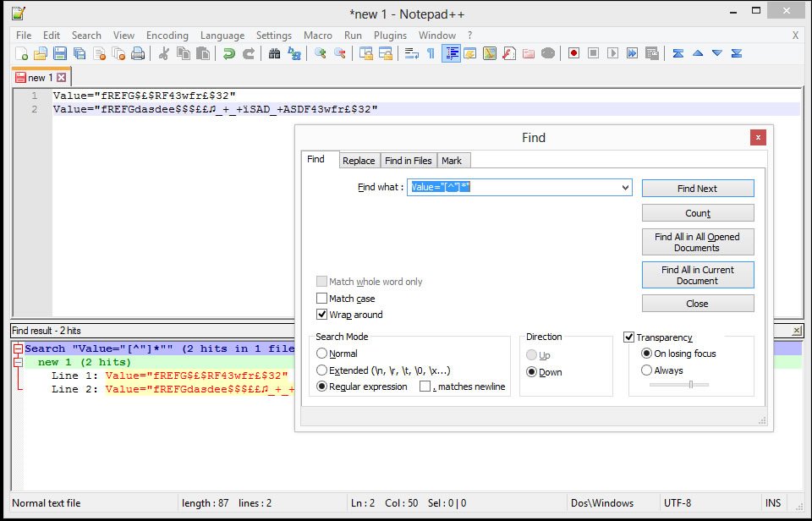
Task: Collapse the Search results root node
Action: [17, 348]
